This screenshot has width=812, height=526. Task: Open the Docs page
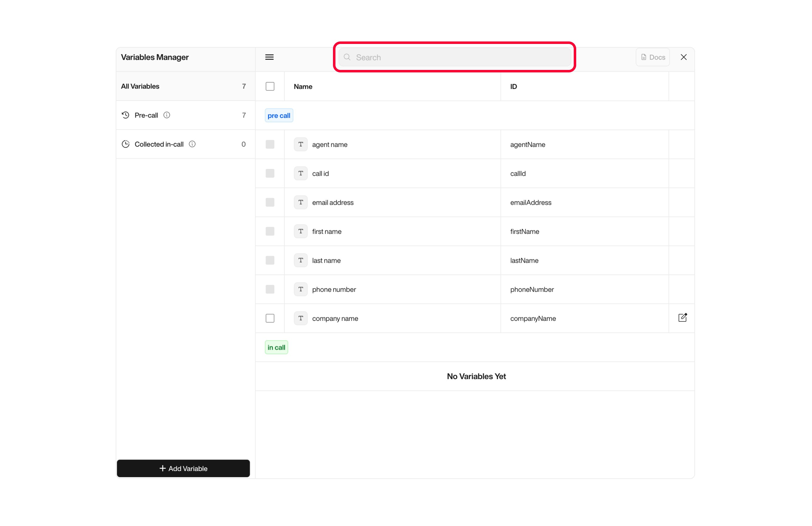pyautogui.click(x=652, y=57)
